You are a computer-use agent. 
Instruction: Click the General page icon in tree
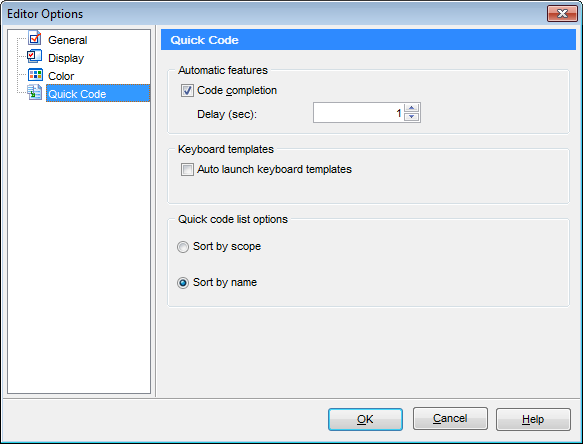point(35,38)
